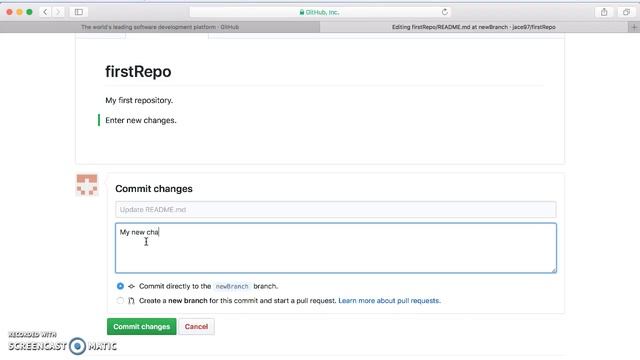Click the GitHub, Inc. address bar
The image size is (640, 360).
(x=320, y=12)
